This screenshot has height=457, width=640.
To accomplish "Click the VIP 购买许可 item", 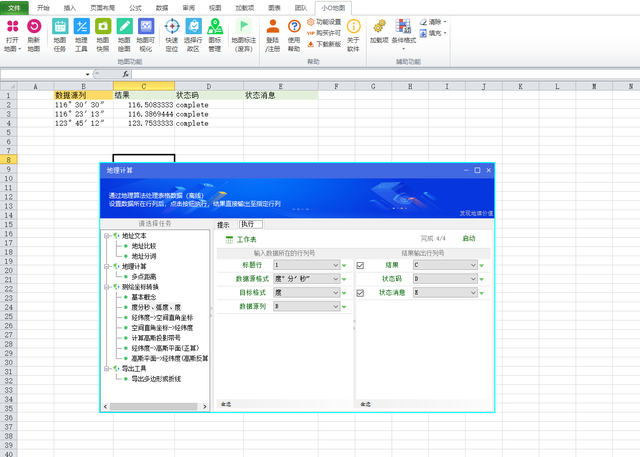I will click(324, 33).
